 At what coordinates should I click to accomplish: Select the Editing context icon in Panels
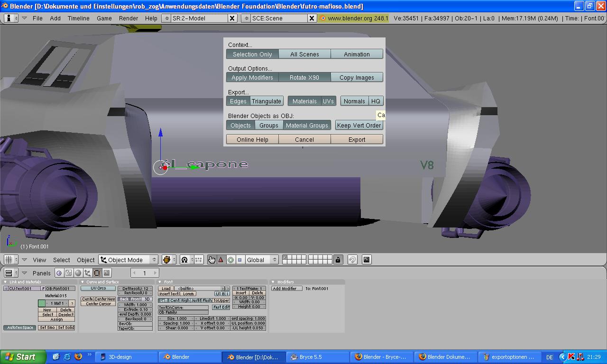pos(97,273)
